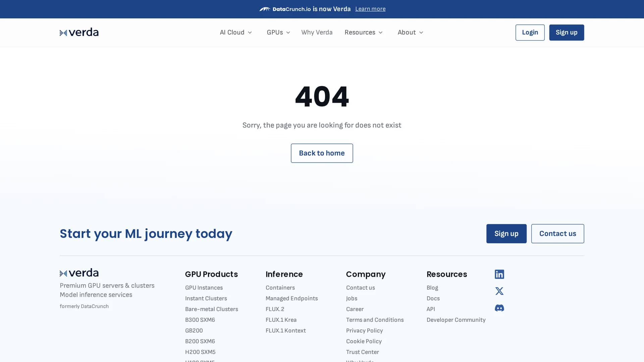Viewport: 644px width, 362px height.
Task: Click the DataCrunch.io logo in top banner
Action: point(285,9)
